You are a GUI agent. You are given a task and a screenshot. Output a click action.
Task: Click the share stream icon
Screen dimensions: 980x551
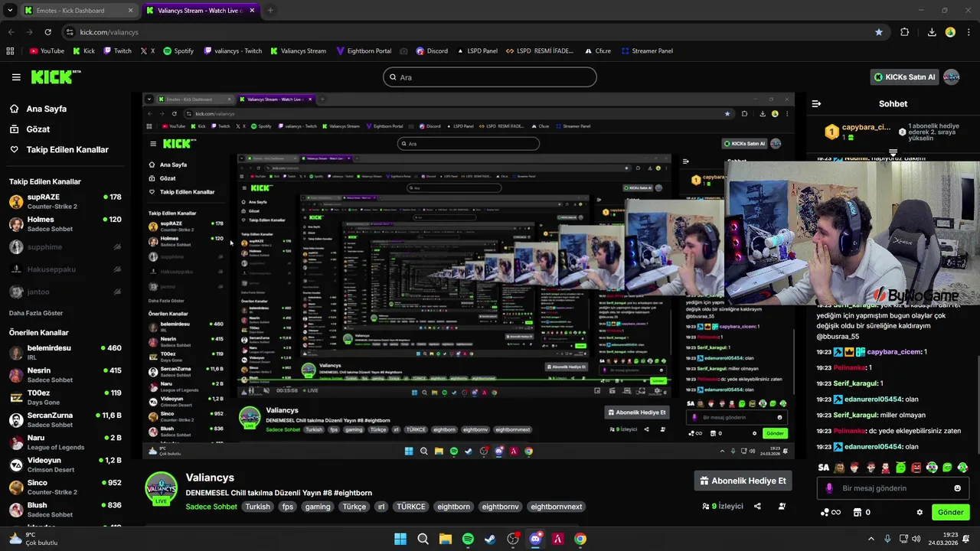[757, 506]
